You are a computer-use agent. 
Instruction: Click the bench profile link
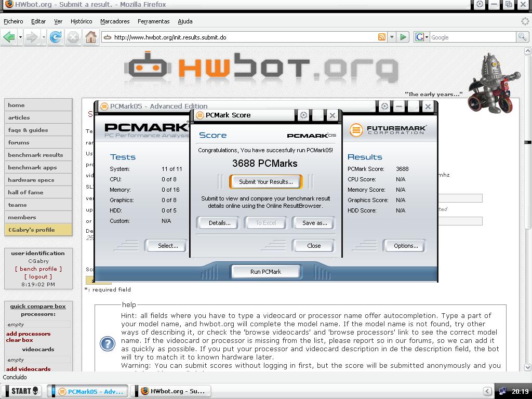38,269
